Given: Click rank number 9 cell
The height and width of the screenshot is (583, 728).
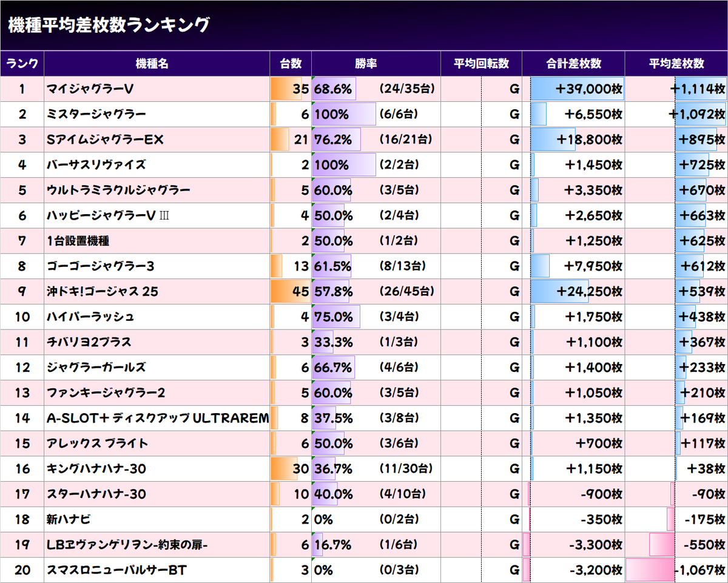Looking at the screenshot, I should point(22,292).
